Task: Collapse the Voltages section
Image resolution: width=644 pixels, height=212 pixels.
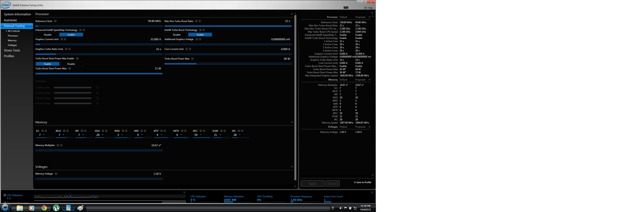Action: pyautogui.click(x=292, y=167)
